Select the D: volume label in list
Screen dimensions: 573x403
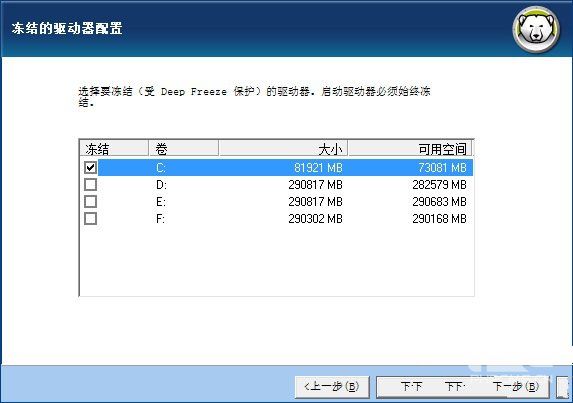click(161, 185)
